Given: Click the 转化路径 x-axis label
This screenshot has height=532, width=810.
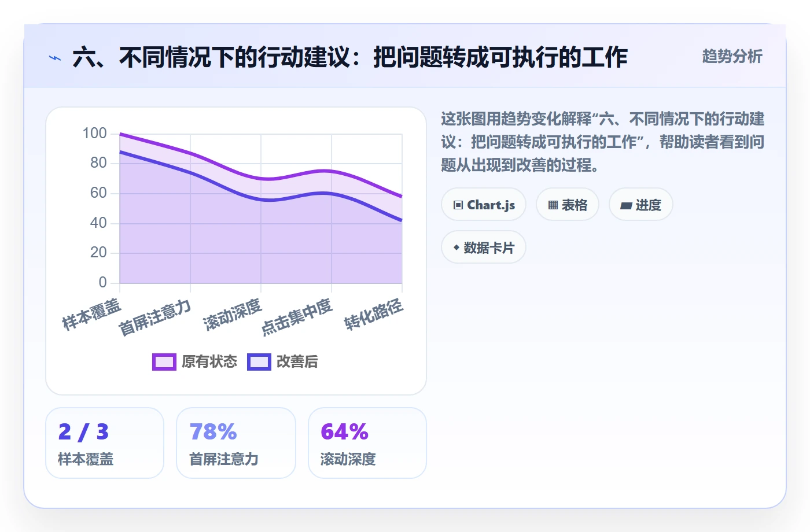Looking at the screenshot, I should pyautogui.click(x=373, y=315).
